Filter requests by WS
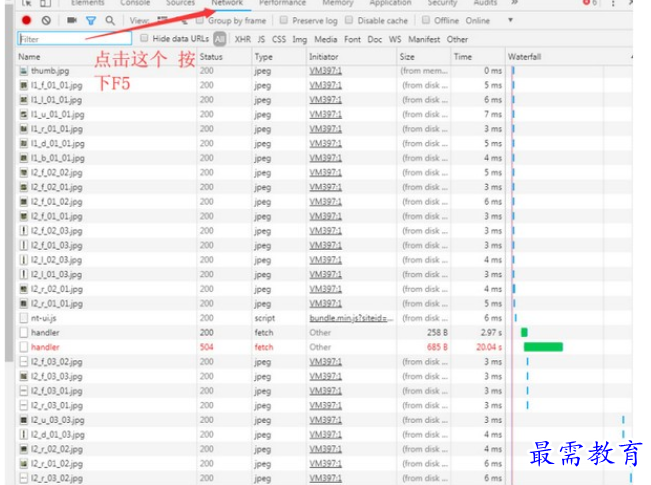Screen dimensions: 651x485 395,39
